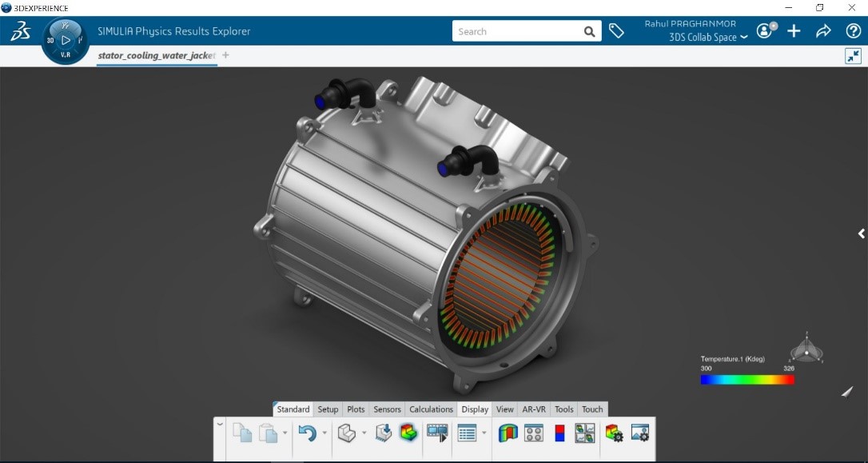
Task: Open the 3DS Collab Space dropdown
Action: (708, 37)
